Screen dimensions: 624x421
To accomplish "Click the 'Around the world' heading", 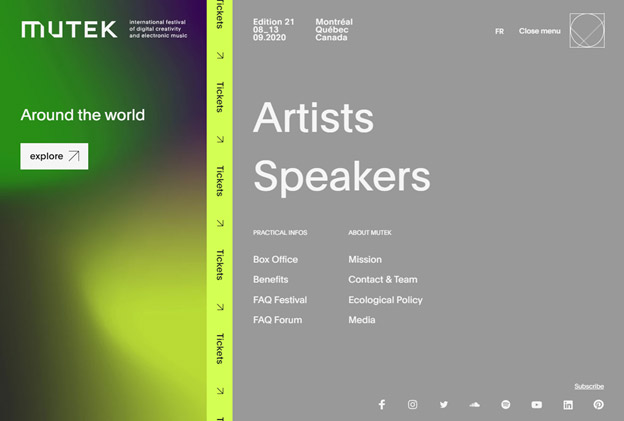I will coord(83,115).
